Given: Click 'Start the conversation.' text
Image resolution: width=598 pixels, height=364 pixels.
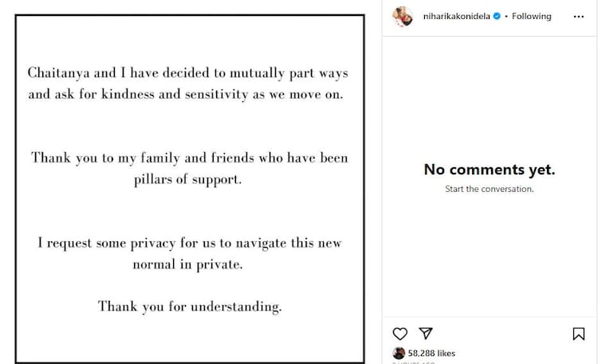Looking at the screenshot, I should coord(489,189).
